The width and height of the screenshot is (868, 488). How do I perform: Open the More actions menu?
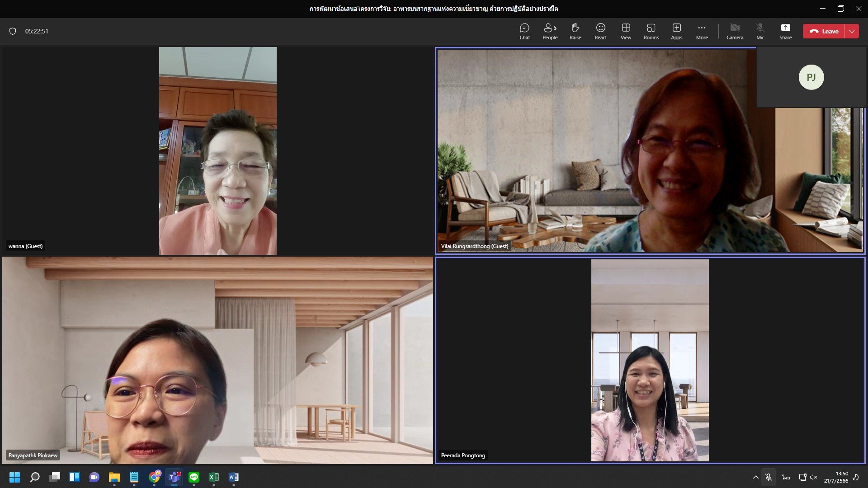(702, 31)
